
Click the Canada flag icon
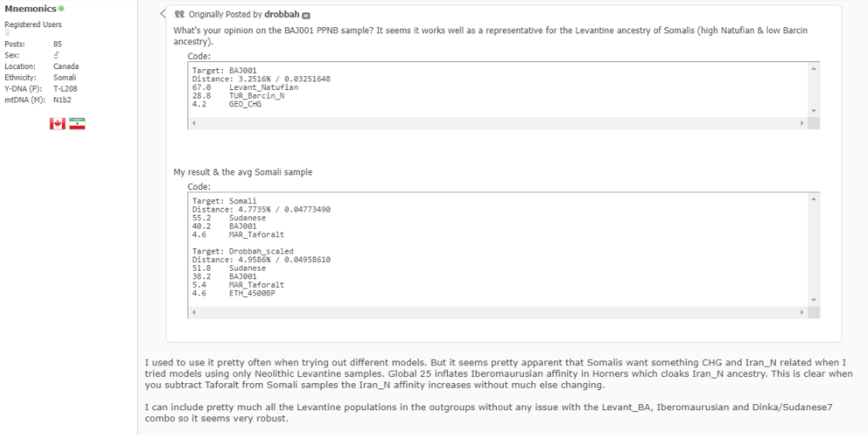click(x=57, y=124)
